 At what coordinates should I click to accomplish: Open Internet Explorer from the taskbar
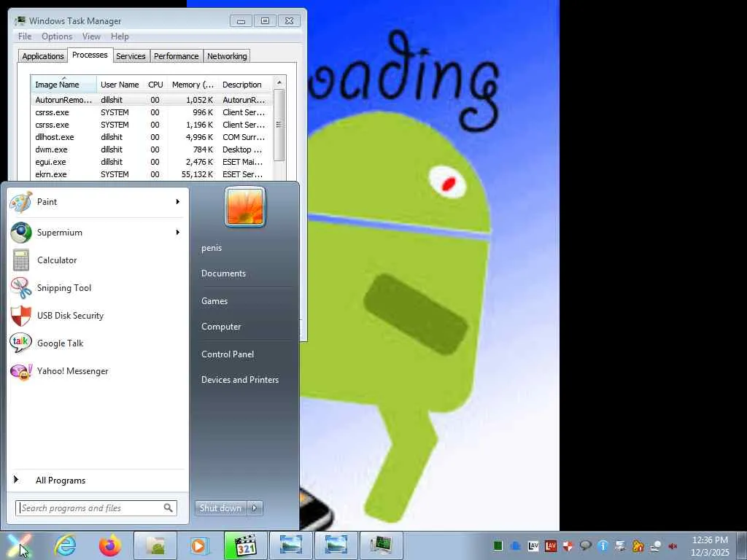65,545
